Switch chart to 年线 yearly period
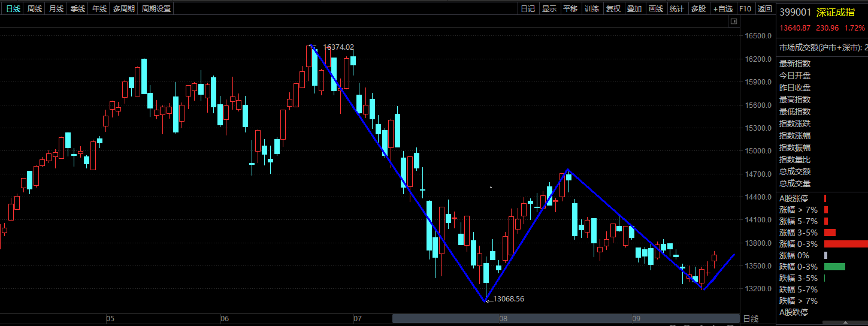 (x=99, y=9)
